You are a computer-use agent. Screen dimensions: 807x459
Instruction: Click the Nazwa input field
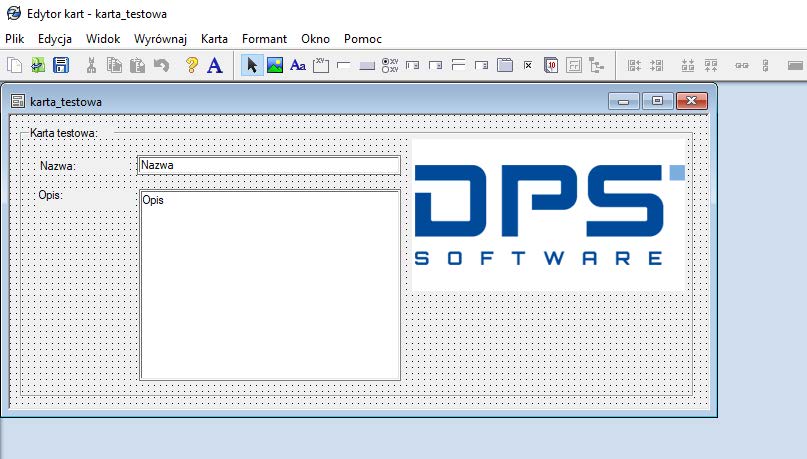point(269,165)
